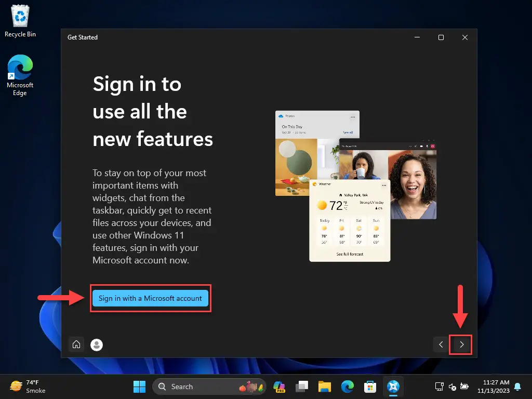Select the Get Started taskbar app icon
Viewport: 532px width, 399px height.
393,387
